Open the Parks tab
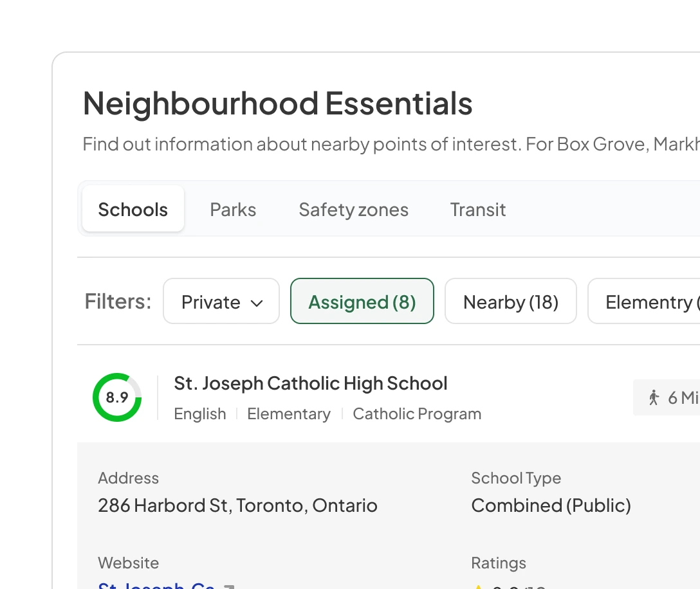This screenshot has height=589, width=700. pos(233,210)
